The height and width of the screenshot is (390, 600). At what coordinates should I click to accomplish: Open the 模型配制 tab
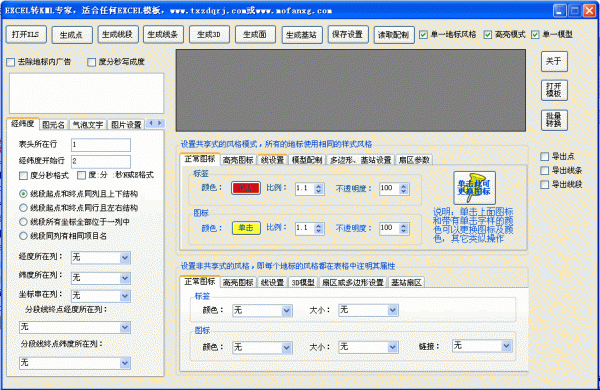pos(307,160)
